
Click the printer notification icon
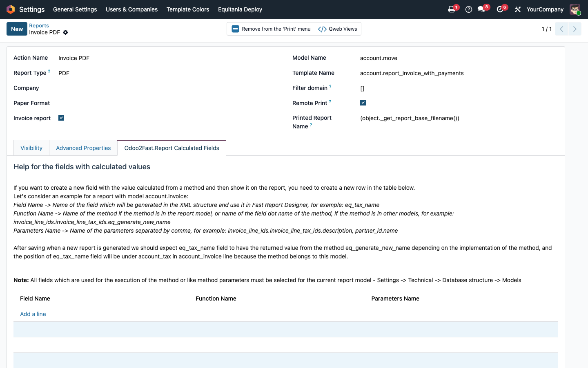click(x=452, y=9)
